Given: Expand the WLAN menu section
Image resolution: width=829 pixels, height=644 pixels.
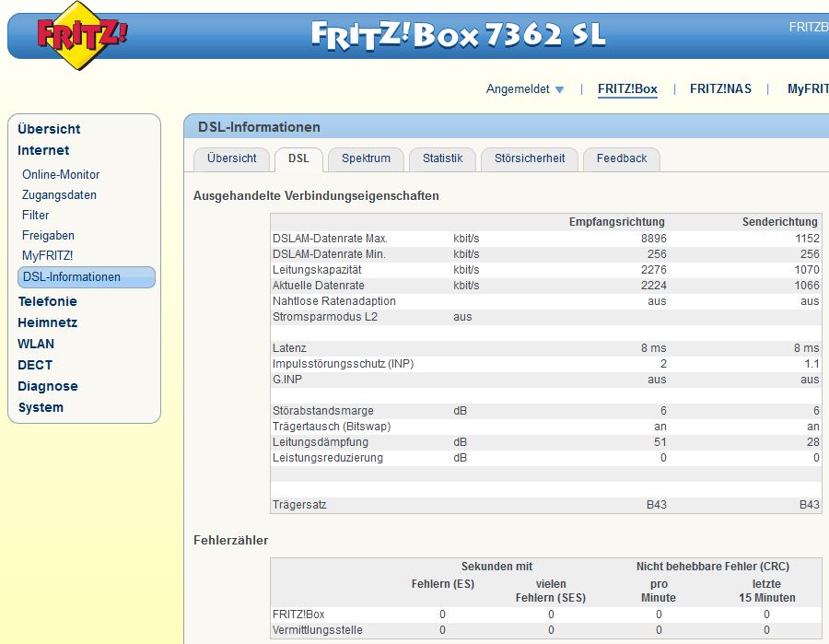Looking at the screenshot, I should click(36, 344).
